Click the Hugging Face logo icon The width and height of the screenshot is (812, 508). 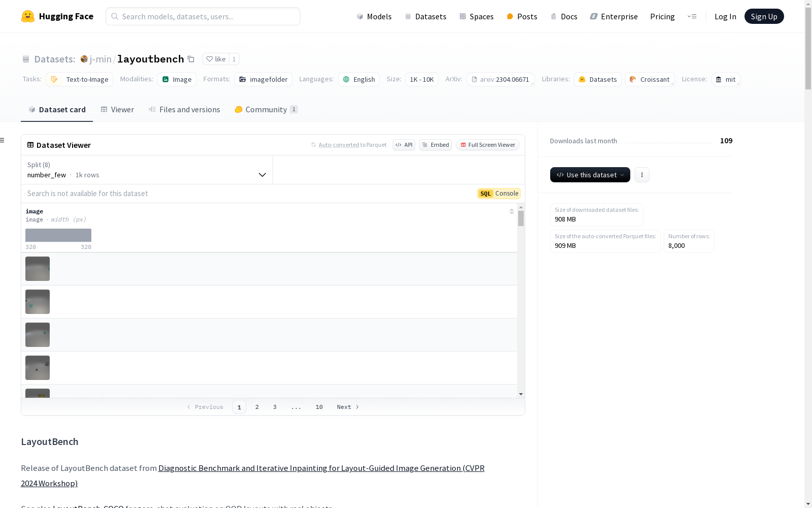[28, 16]
